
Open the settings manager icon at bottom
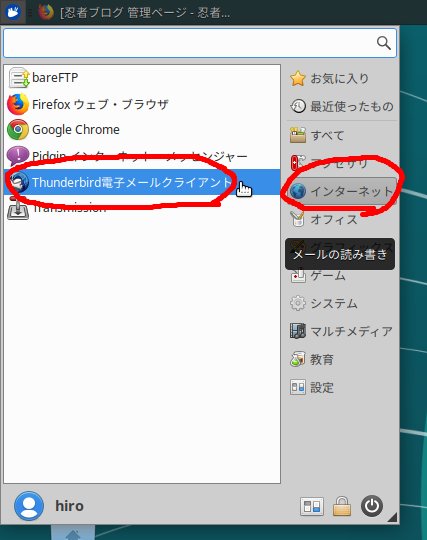tap(312, 506)
